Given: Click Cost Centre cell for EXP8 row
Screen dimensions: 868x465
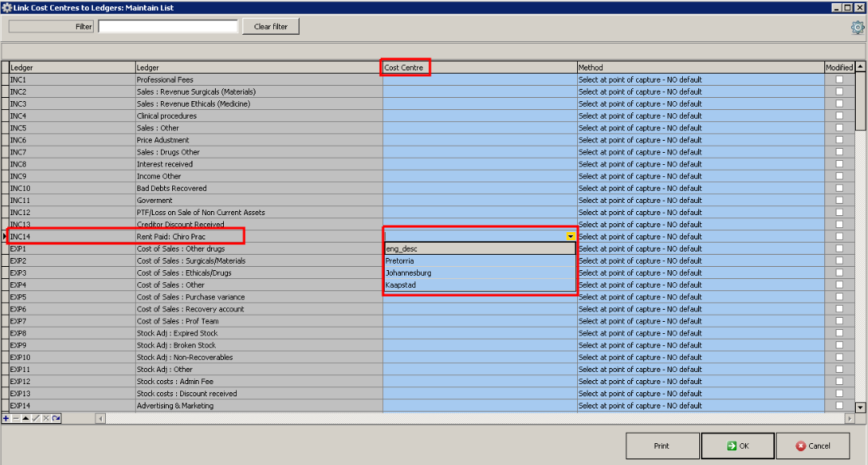Looking at the screenshot, I should click(x=479, y=333).
